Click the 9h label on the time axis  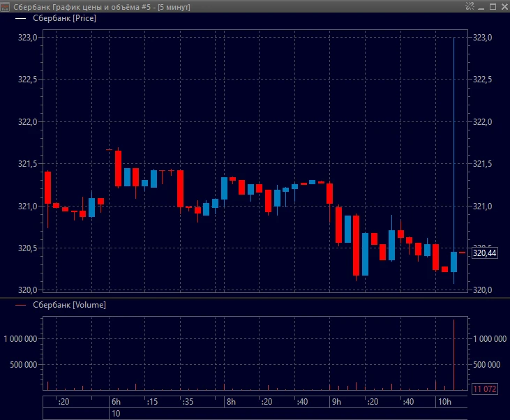(337, 402)
